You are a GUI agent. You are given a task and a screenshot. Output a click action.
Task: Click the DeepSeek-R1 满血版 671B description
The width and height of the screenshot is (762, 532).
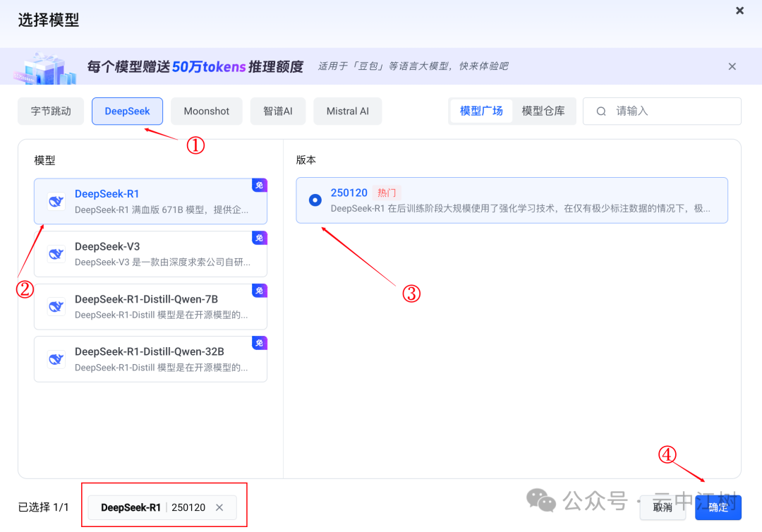(162, 210)
